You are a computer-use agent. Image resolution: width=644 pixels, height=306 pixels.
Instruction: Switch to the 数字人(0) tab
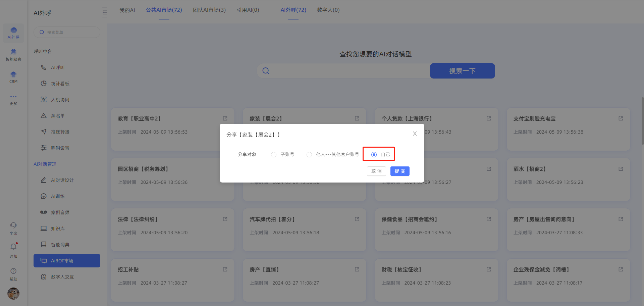[x=328, y=10]
